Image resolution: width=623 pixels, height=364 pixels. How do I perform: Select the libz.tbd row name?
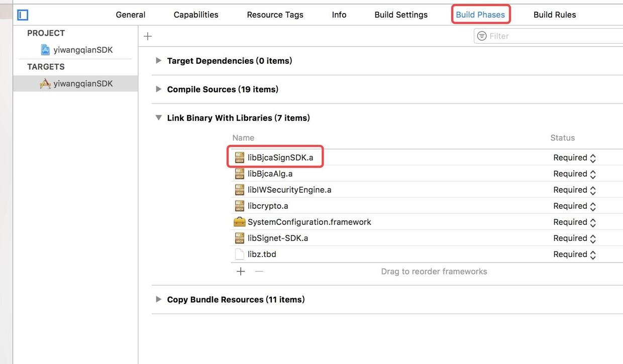point(262,254)
